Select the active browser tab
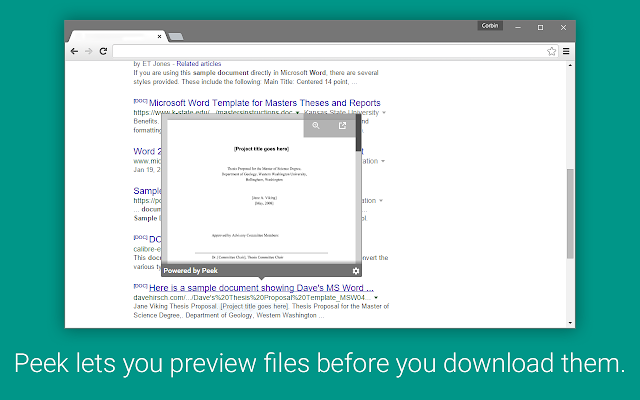 coord(116,36)
